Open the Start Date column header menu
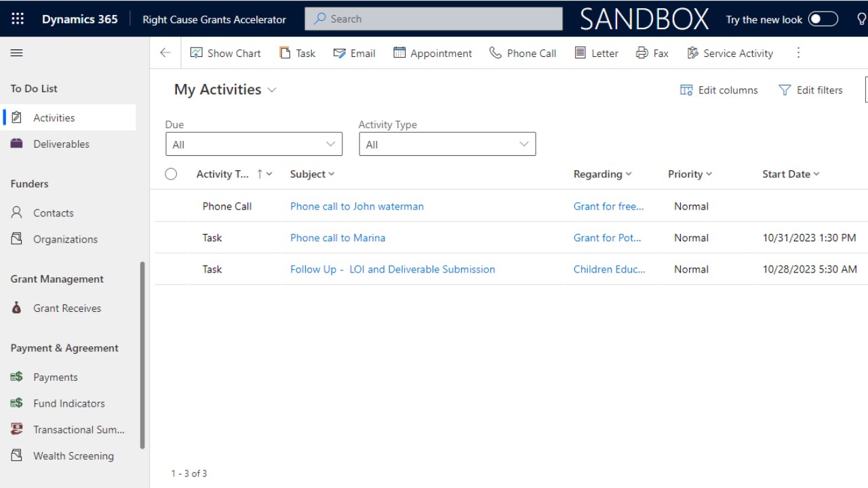Viewport: 868px width, 488px height. pos(791,174)
